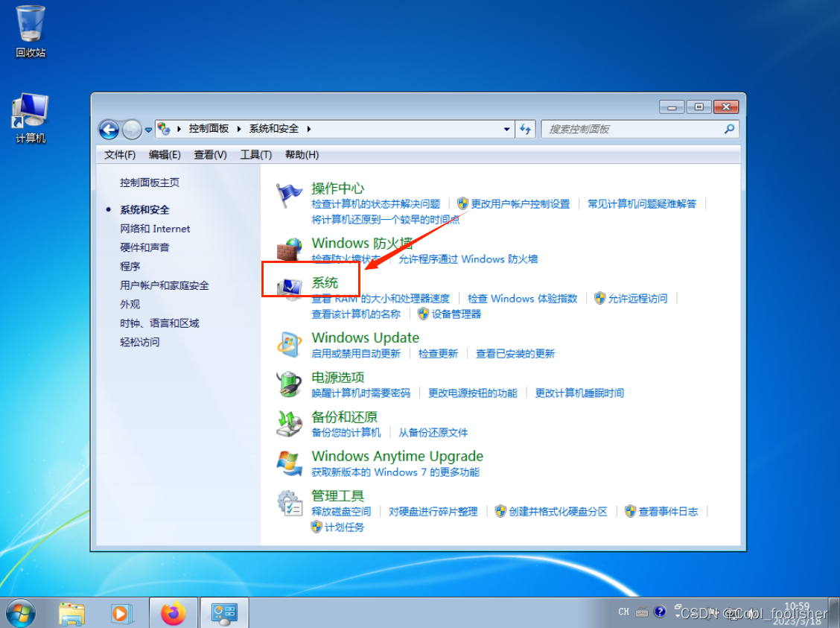840x628 pixels.
Task: Open the Windows Start orb
Action: coord(20,613)
